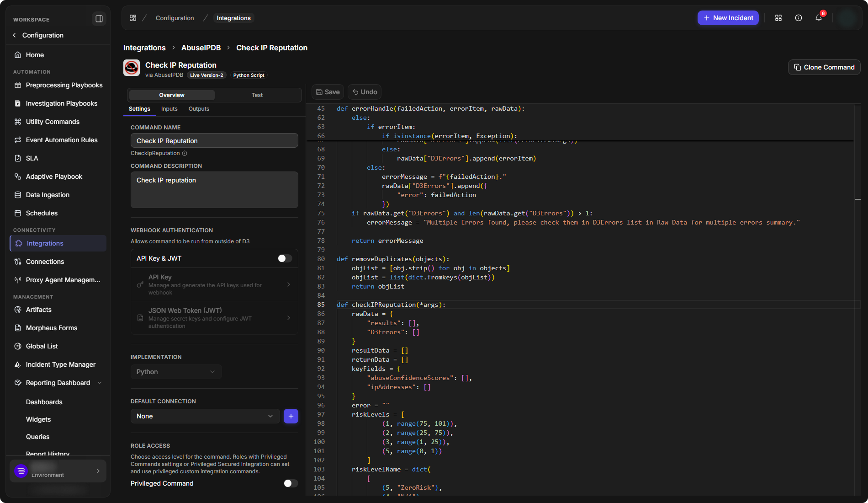Toggle API Key & JWT switch

(285, 258)
